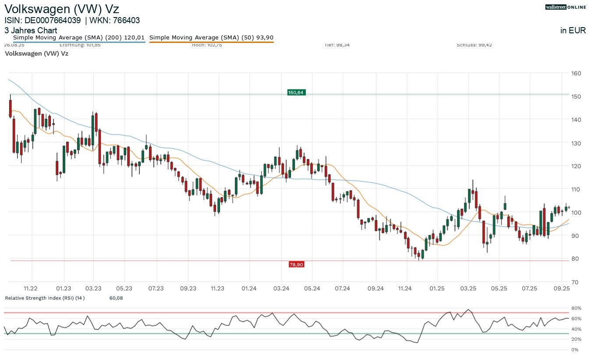Image resolution: width=591 pixels, height=364 pixels.
Task: Click the 07.24 date axis label
Action: coord(343,288)
